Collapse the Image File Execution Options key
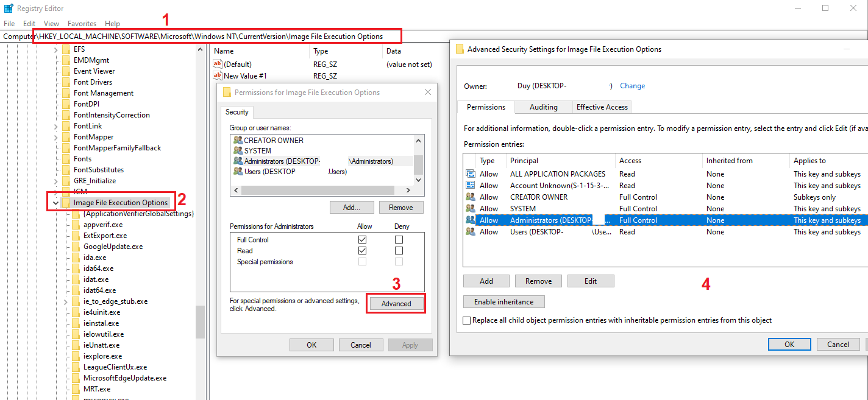 coord(55,202)
